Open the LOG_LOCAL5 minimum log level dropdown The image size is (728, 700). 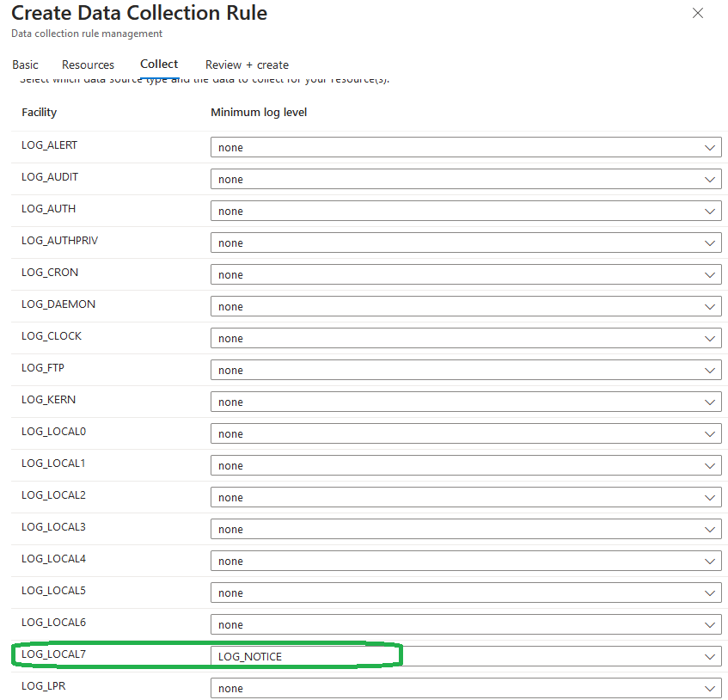(x=465, y=593)
